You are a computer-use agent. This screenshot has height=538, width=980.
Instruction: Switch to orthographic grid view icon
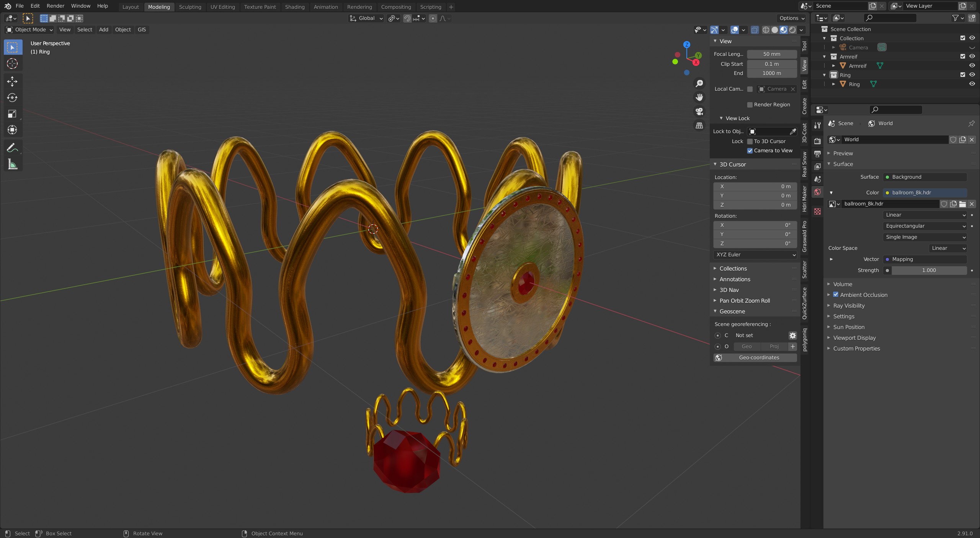coord(699,126)
